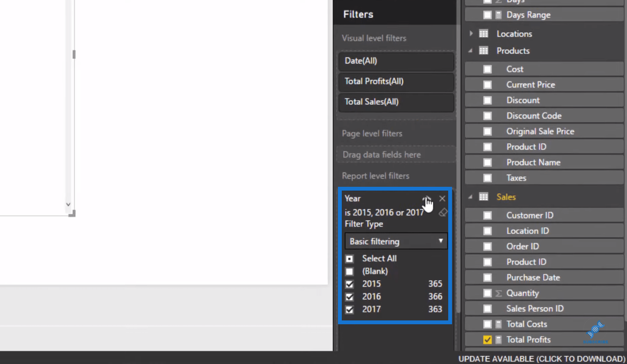Uncheck the 2015 year filter
This screenshot has height=364, width=627.
[x=349, y=284]
